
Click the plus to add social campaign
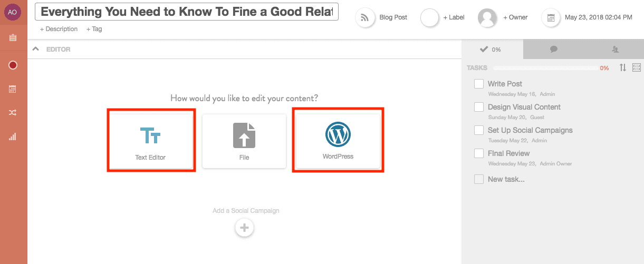pos(244,228)
